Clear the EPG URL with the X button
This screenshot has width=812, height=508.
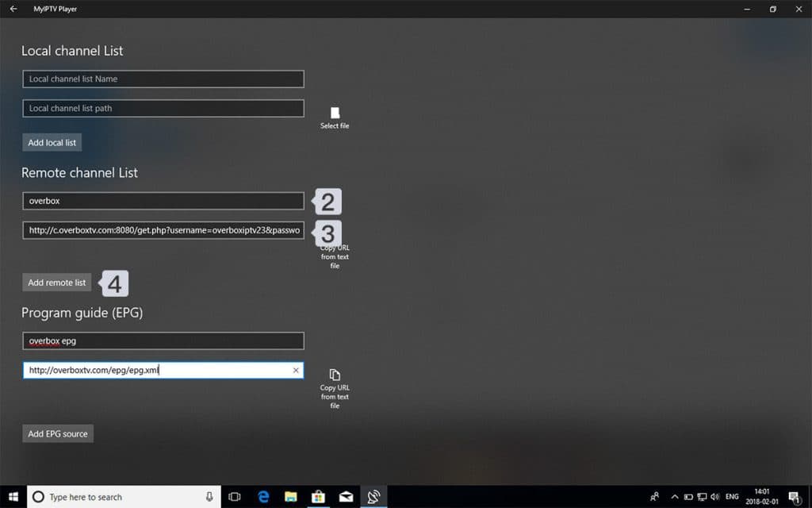tap(296, 370)
